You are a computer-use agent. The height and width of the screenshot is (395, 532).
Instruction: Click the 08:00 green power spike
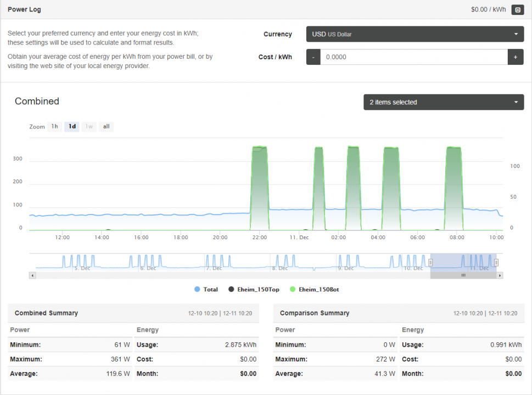point(454,188)
